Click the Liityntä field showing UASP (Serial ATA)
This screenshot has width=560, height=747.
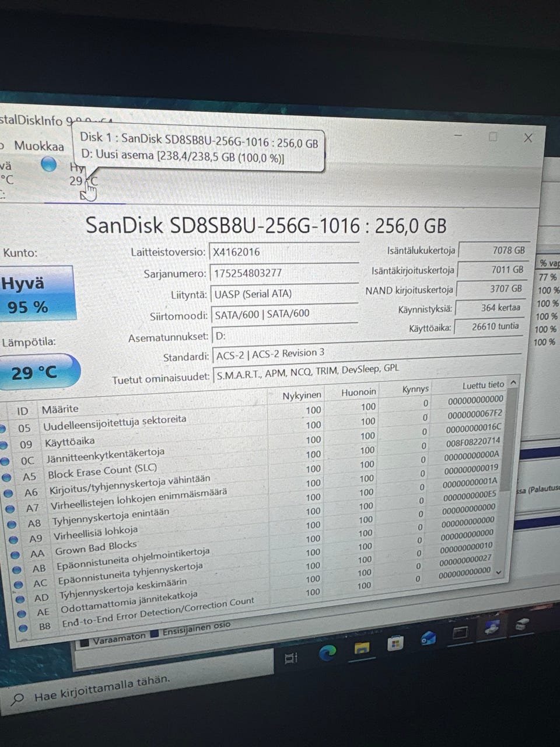[x=283, y=294]
